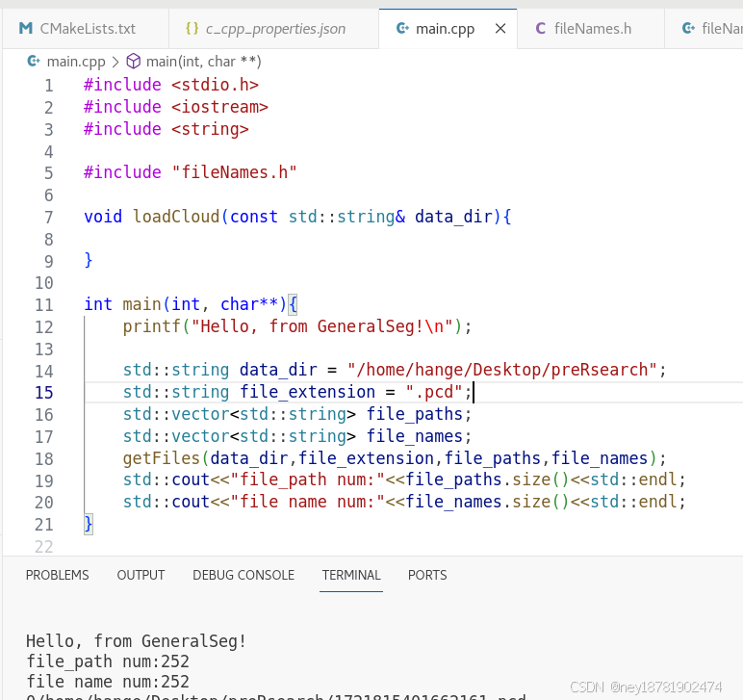Switch to the c_cpp_properties.json tab
743x700 pixels.
274,29
